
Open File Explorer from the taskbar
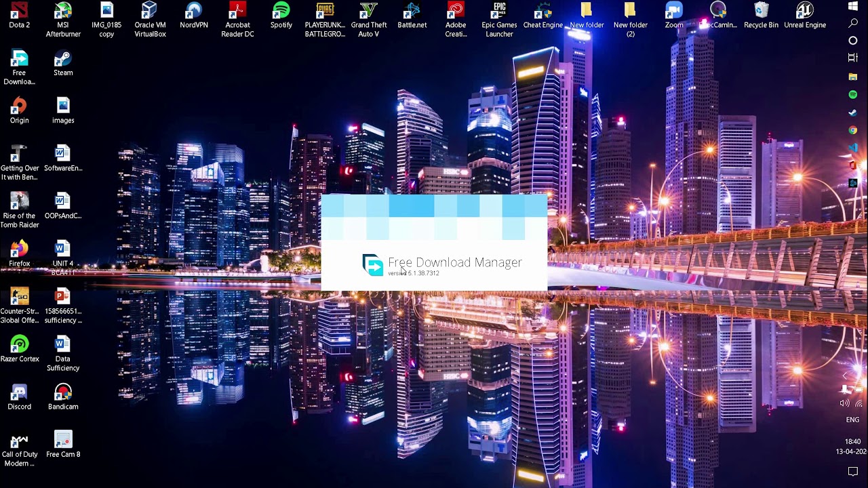tap(853, 77)
